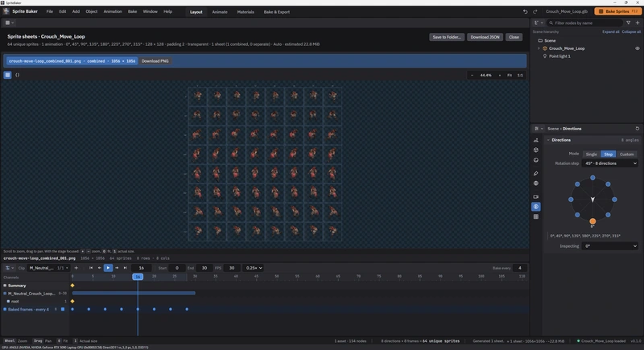
Task: Click the redo arrow icon
Action: click(x=535, y=11)
